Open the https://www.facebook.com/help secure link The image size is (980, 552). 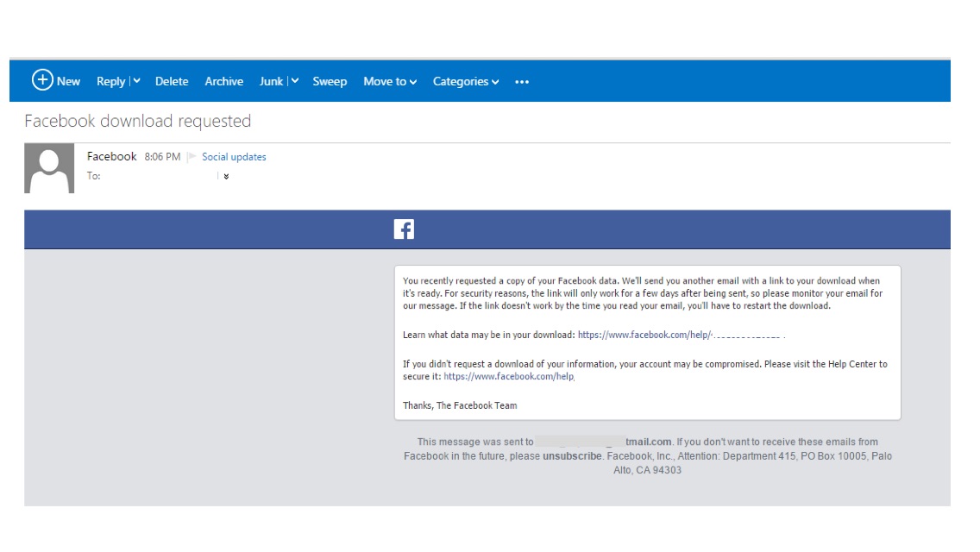pos(509,376)
